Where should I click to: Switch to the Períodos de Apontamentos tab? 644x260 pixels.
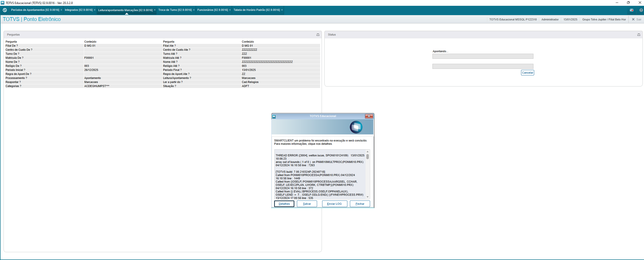pyautogui.click(x=35, y=10)
